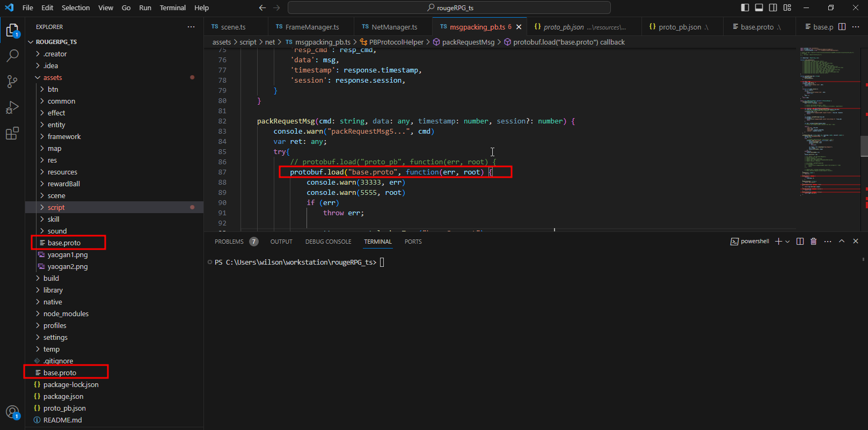The height and width of the screenshot is (430, 868).
Task: Open Source Control view
Action: (12, 81)
